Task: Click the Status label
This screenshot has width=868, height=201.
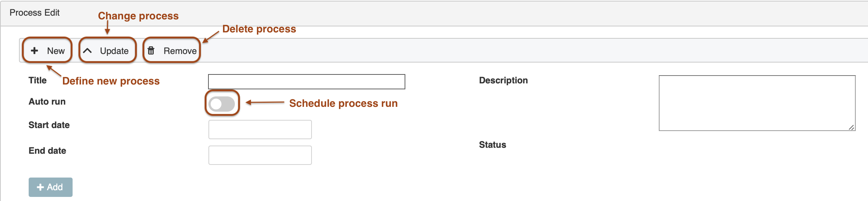Action: (x=492, y=145)
